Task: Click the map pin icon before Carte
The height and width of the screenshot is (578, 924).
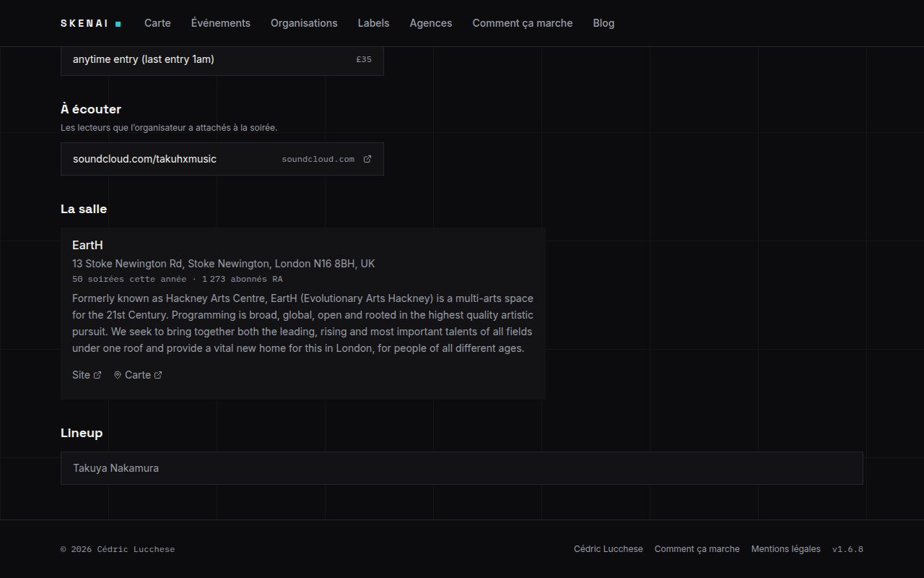Action: click(x=118, y=375)
